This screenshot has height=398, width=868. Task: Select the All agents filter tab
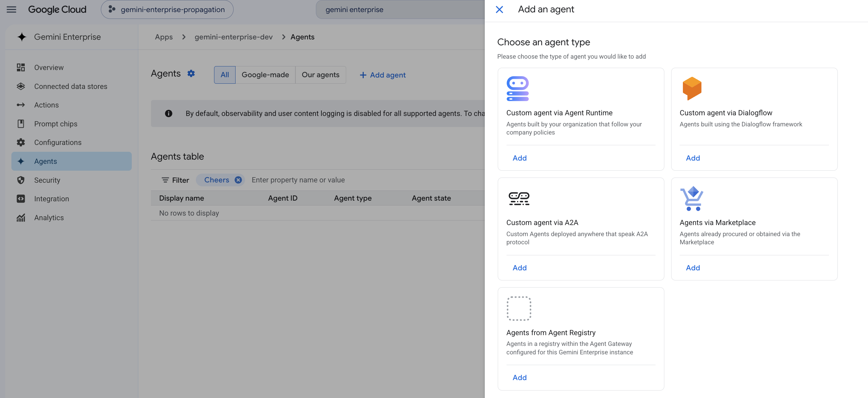pyautogui.click(x=225, y=75)
